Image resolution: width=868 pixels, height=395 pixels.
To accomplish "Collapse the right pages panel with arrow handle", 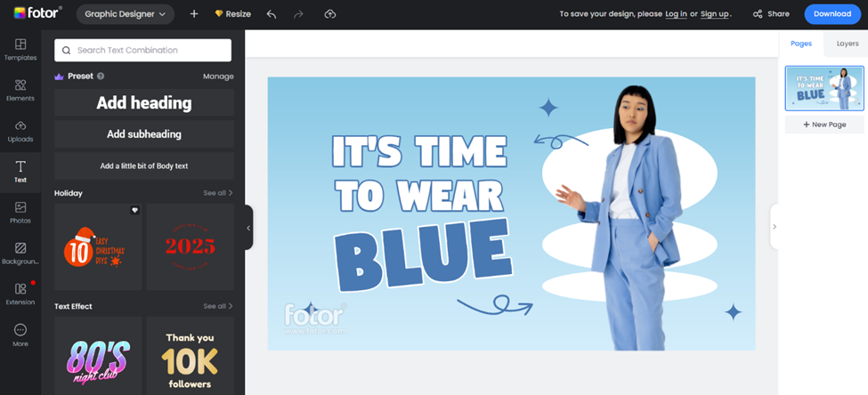I will (x=775, y=226).
